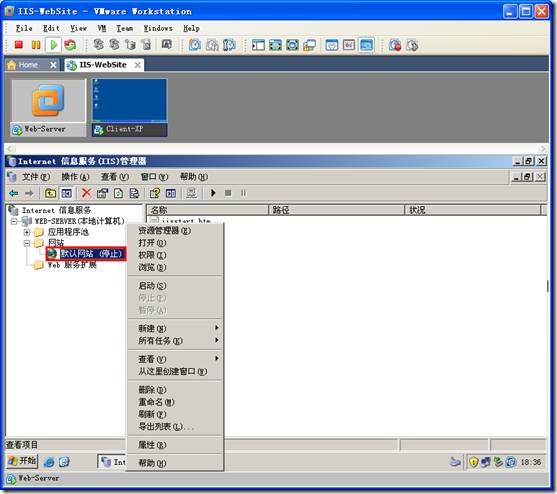Click the 状况 column header
The height and width of the screenshot is (494, 557).
[472, 210]
